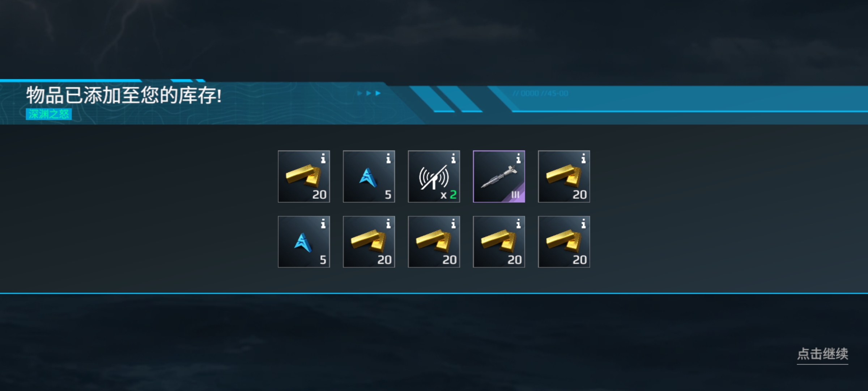
Task: Select bottom-row blue token reward
Action: (x=304, y=242)
